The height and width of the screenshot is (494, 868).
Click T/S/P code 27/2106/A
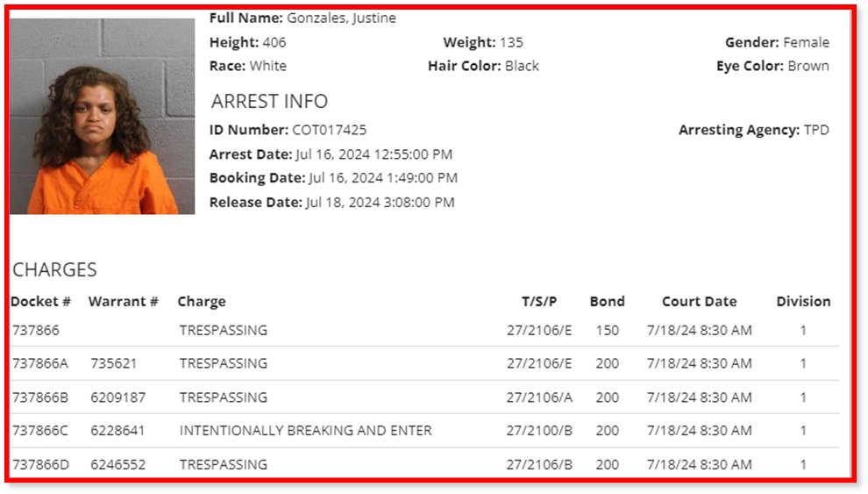539,397
